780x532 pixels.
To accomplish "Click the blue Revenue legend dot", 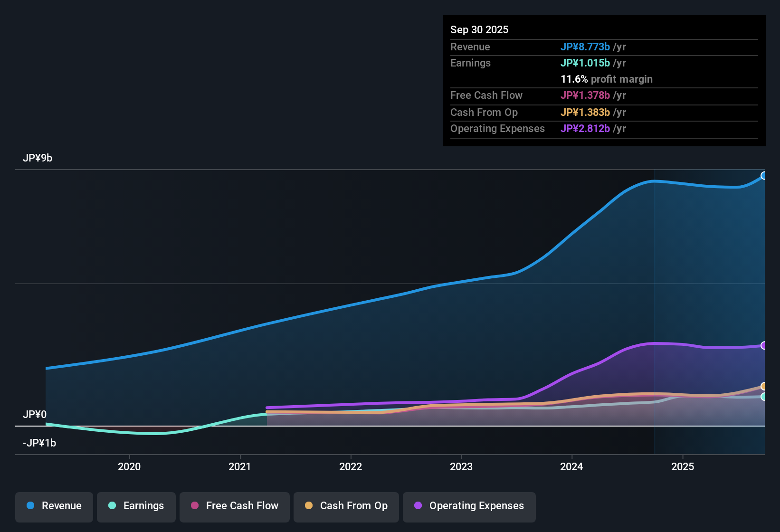I will pyautogui.click(x=30, y=506).
